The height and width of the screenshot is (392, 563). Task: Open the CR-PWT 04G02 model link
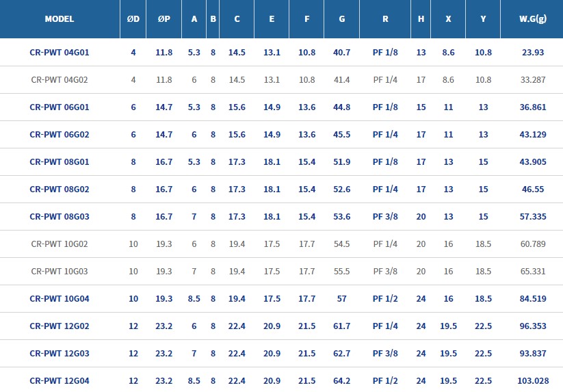60,80
